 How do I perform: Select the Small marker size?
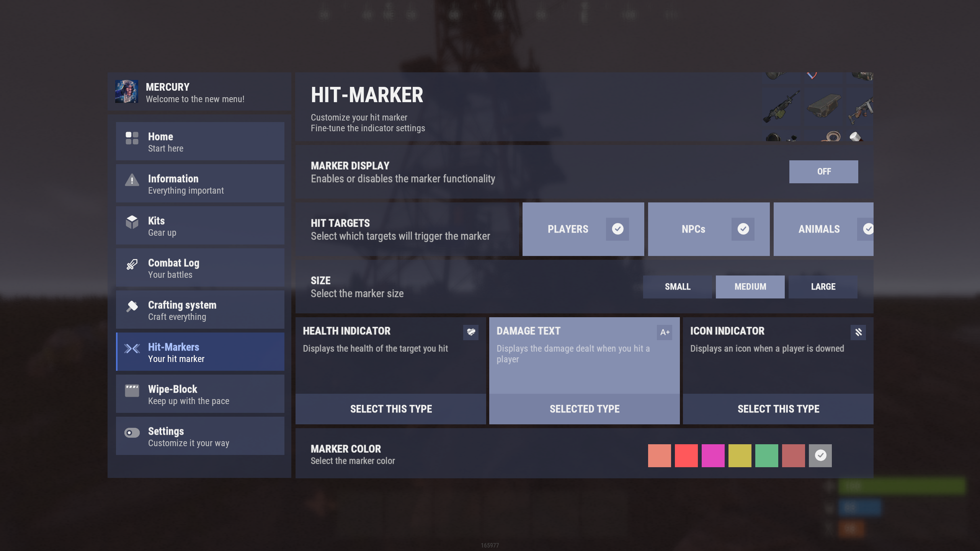[x=678, y=287]
